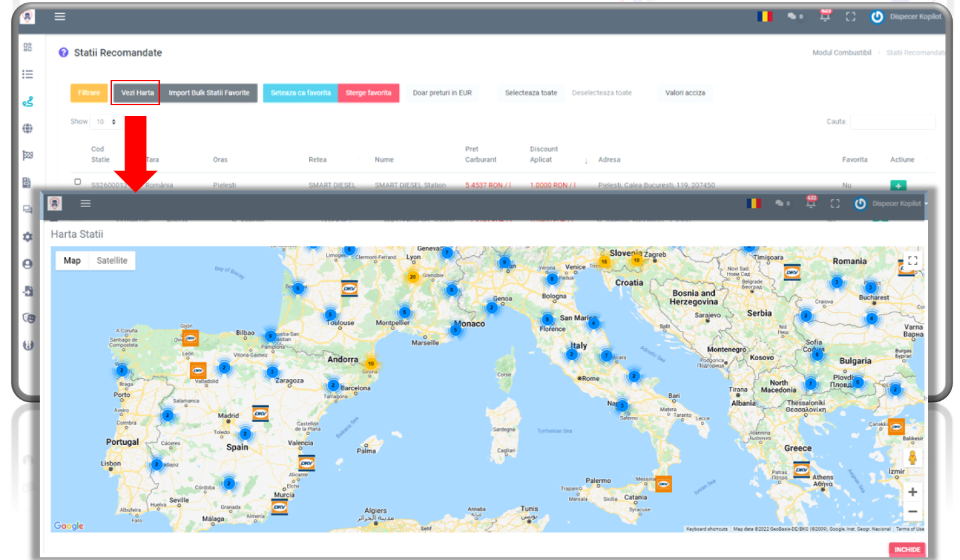The image size is (960, 560).
Task: Expand the Show entries count dropdown
Action: 105,122
